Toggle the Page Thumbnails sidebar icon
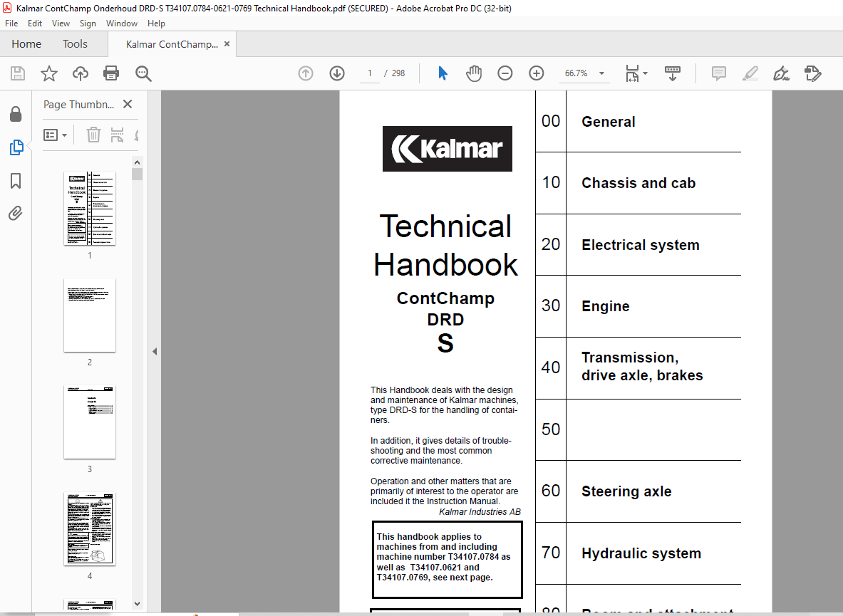 click(x=16, y=147)
